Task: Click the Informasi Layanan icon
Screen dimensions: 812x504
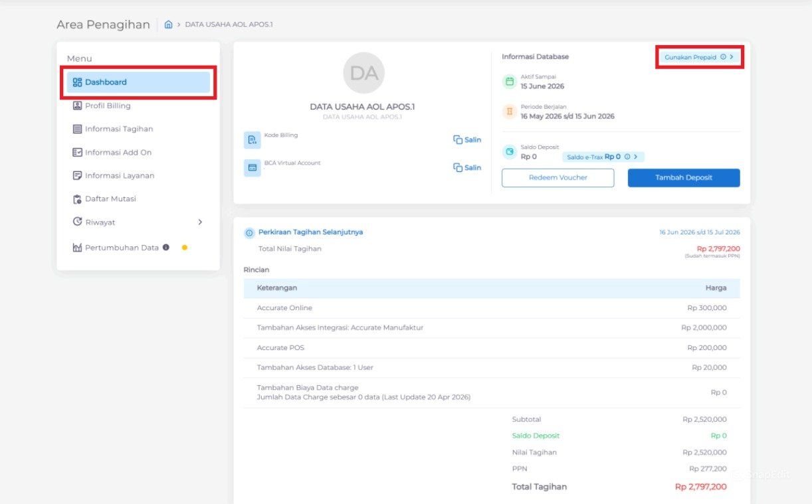Action: [x=77, y=175]
